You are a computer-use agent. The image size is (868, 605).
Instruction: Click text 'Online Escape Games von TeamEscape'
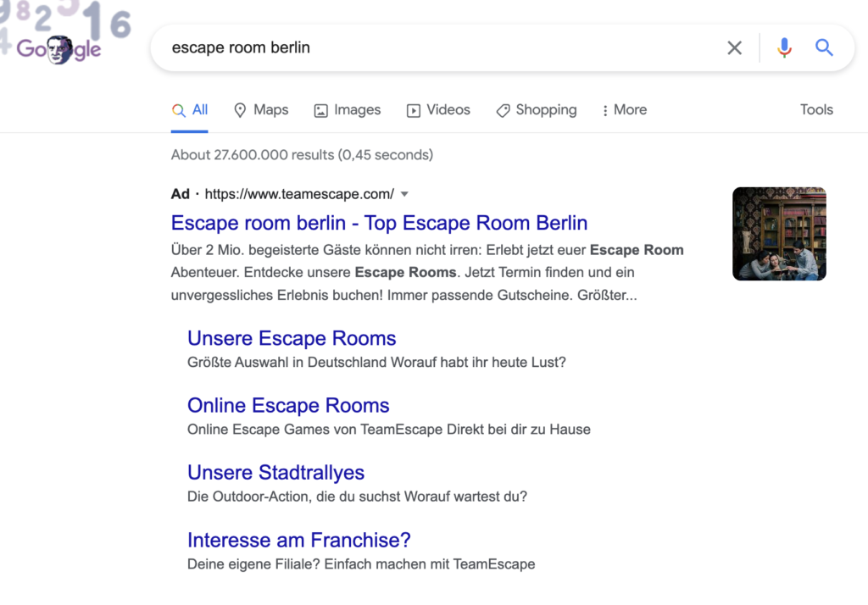[x=314, y=430]
